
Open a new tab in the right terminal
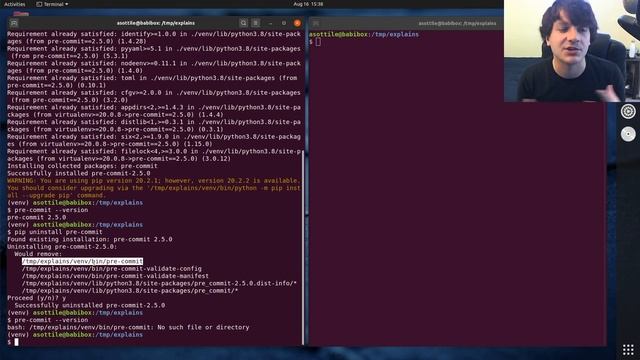click(316, 24)
